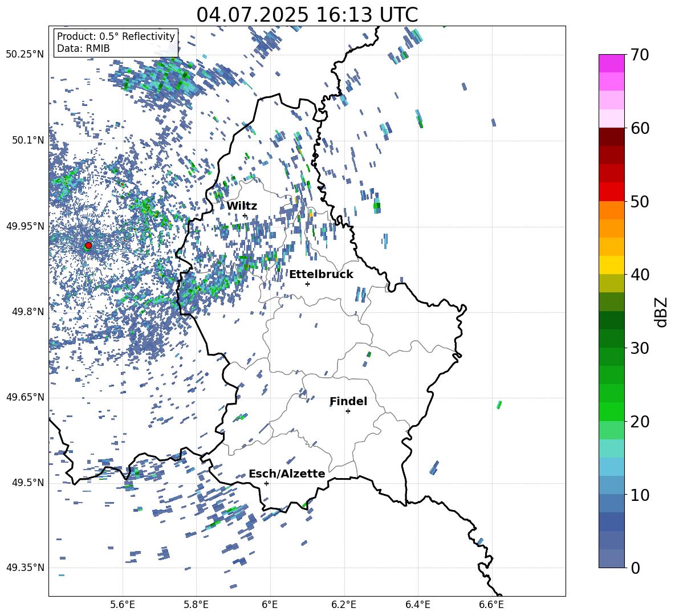Screen dimensions: 675x616
Task: Click the orange colorbar segment just below 50
Action: (x=611, y=210)
